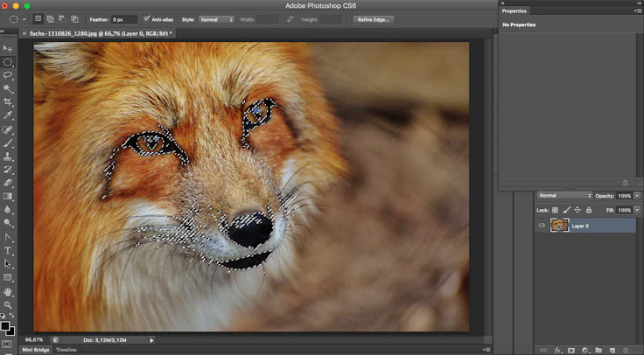Toggle lock transparent pixels

555,210
